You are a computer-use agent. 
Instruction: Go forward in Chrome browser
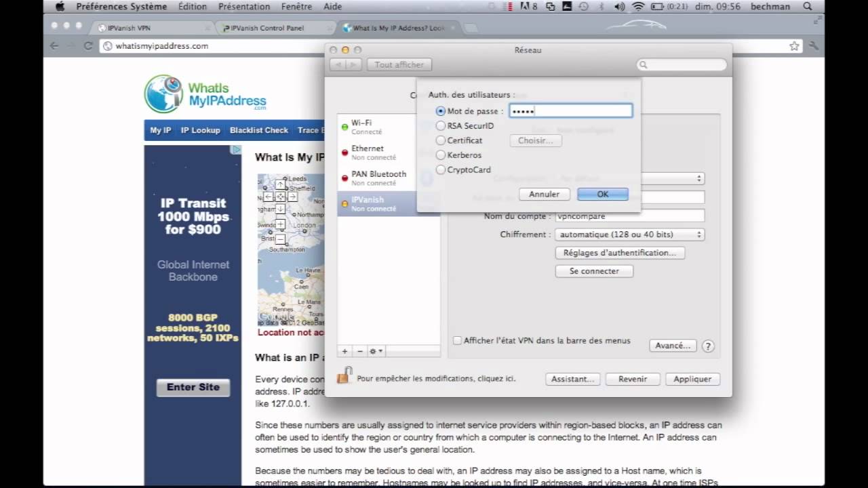click(71, 46)
